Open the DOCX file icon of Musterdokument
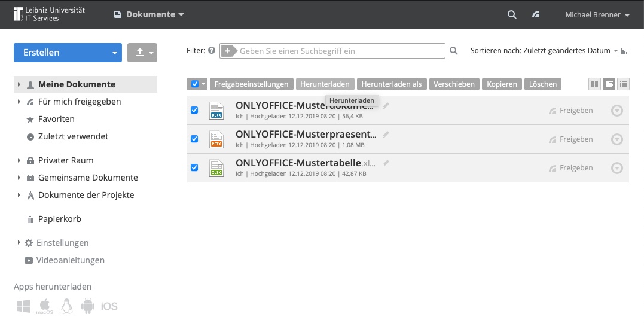The image size is (644, 326). (216, 111)
